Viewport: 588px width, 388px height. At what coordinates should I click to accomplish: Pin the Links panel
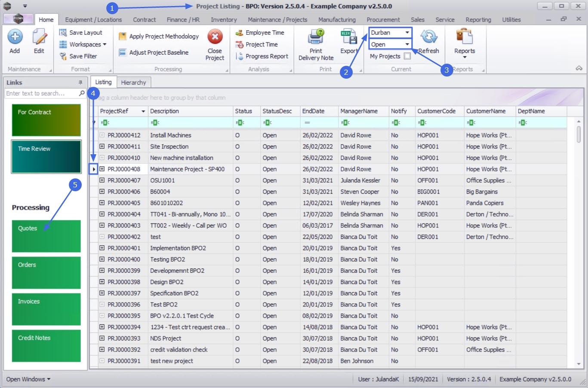coord(80,82)
